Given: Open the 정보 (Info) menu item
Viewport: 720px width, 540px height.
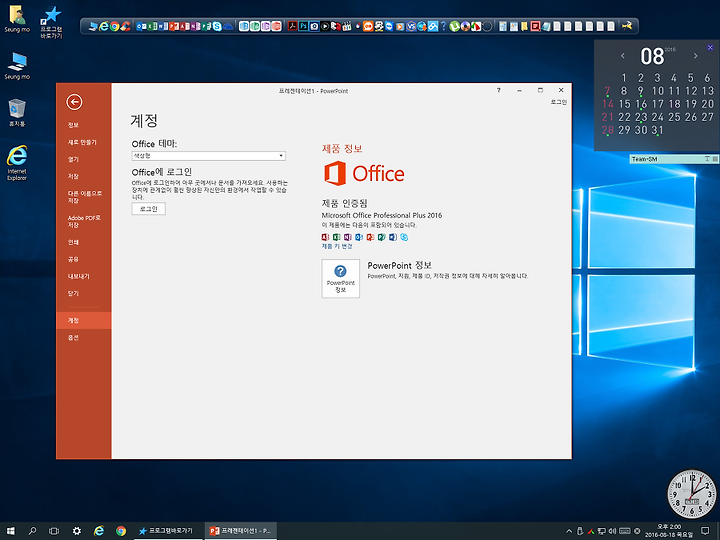Looking at the screenshot, I should click(73, 125).
